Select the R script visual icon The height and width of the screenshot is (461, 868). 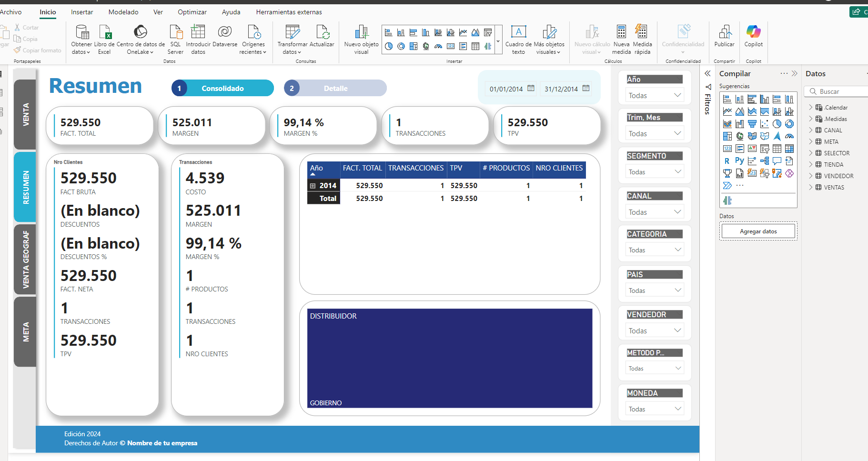pyautogui.click(x=727, y=161)
